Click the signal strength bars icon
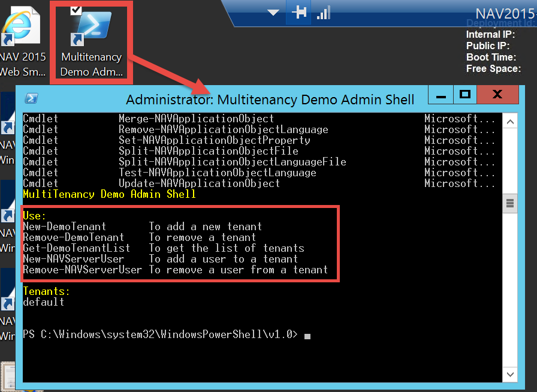 [324, 13]
